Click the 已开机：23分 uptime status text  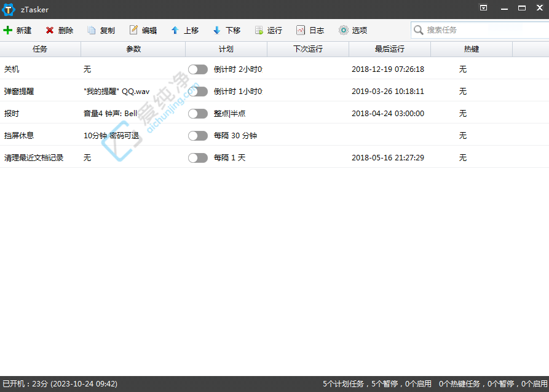pos(60,384)
